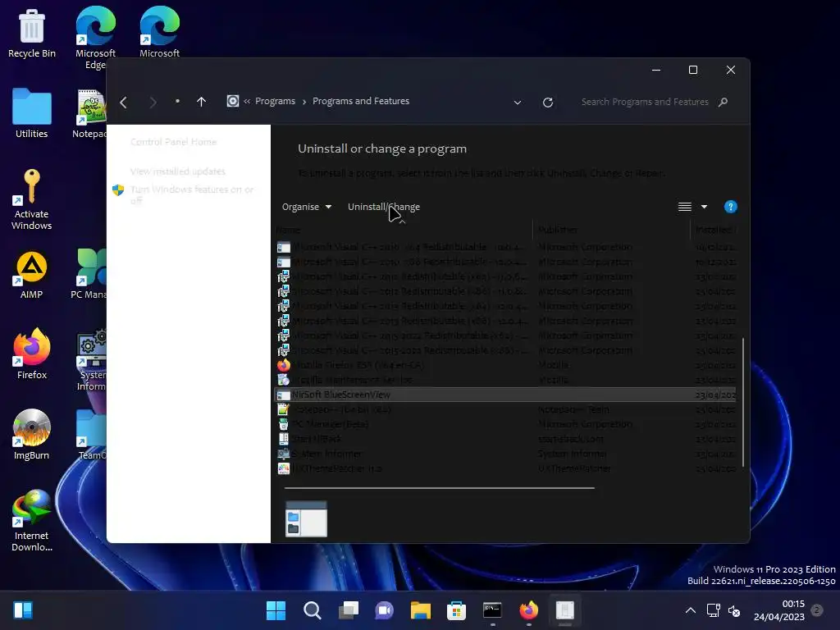
Task: Open Turn Windows features on or off
Action: 191,195
